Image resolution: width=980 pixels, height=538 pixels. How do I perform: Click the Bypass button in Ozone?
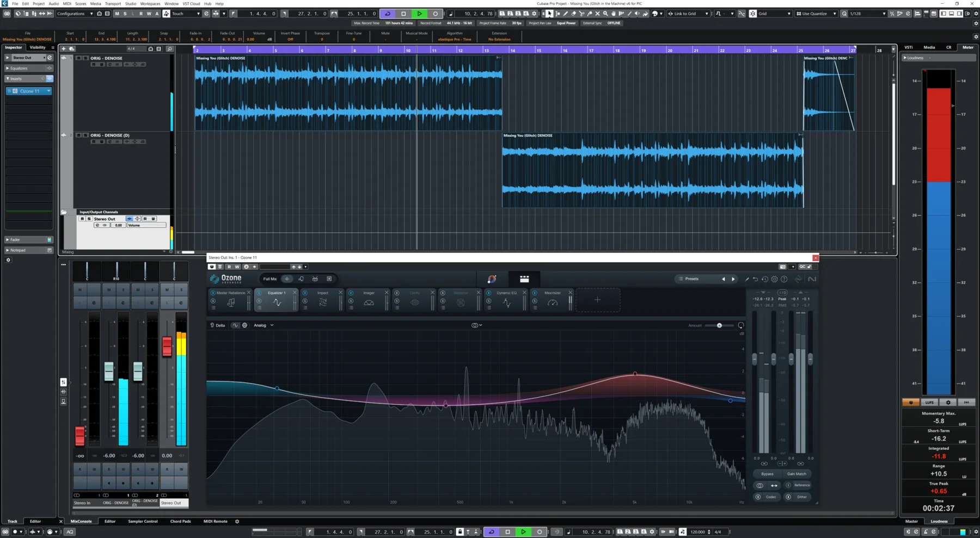click(767, 474)
